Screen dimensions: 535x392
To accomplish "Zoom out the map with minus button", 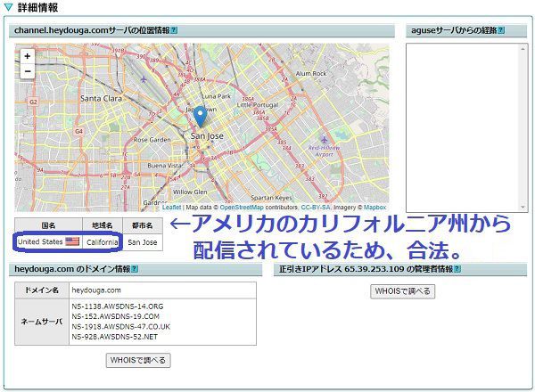I will coord(28,71).
